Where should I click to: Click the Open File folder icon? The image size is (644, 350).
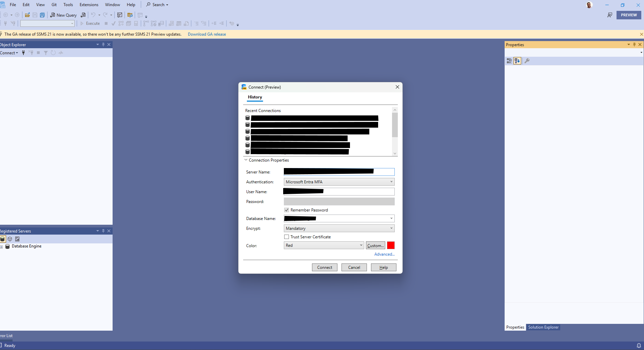point(27,15)
